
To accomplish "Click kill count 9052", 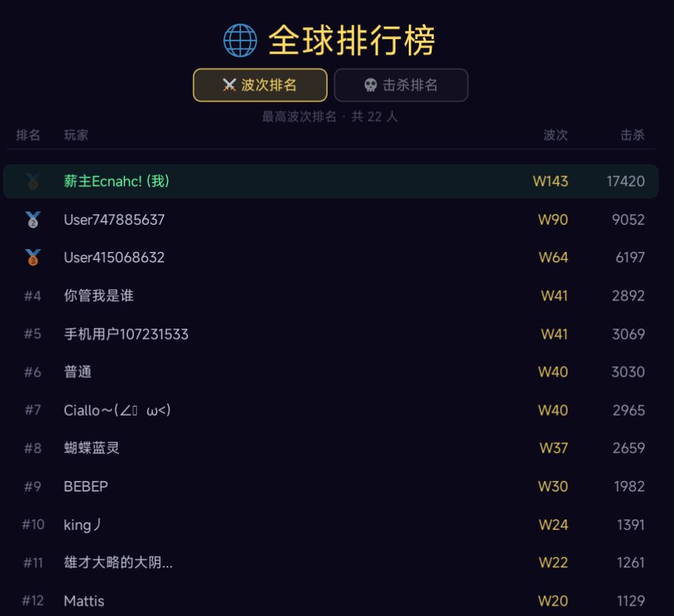I will click(x=628, y=220).
